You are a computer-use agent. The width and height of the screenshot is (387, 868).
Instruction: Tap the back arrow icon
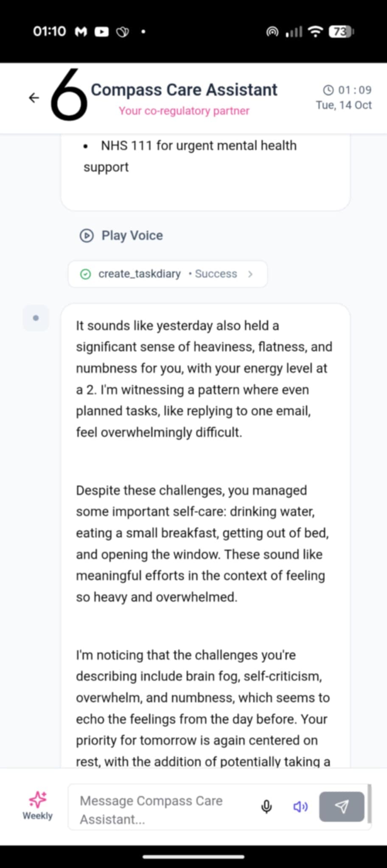point(34,98)
